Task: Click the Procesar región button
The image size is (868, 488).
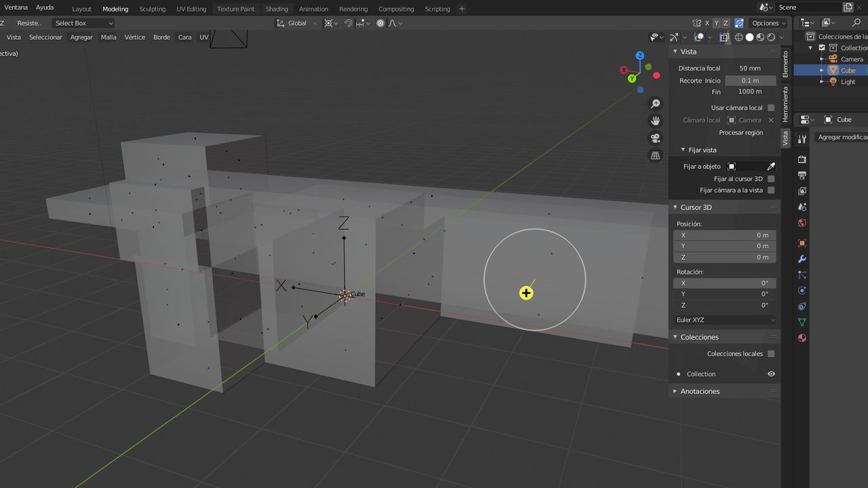Action: (x=741, y=132)
